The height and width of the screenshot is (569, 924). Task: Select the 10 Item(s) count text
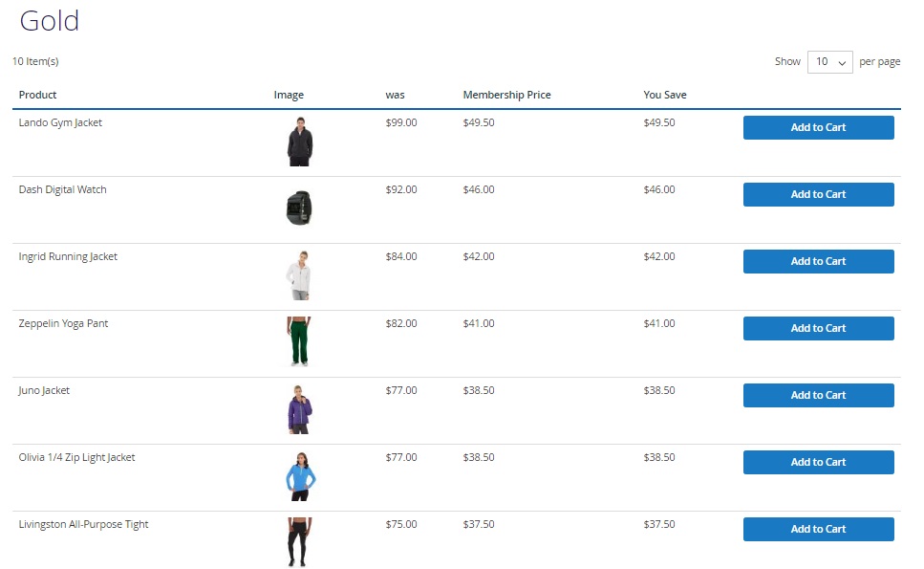(35, 61)
